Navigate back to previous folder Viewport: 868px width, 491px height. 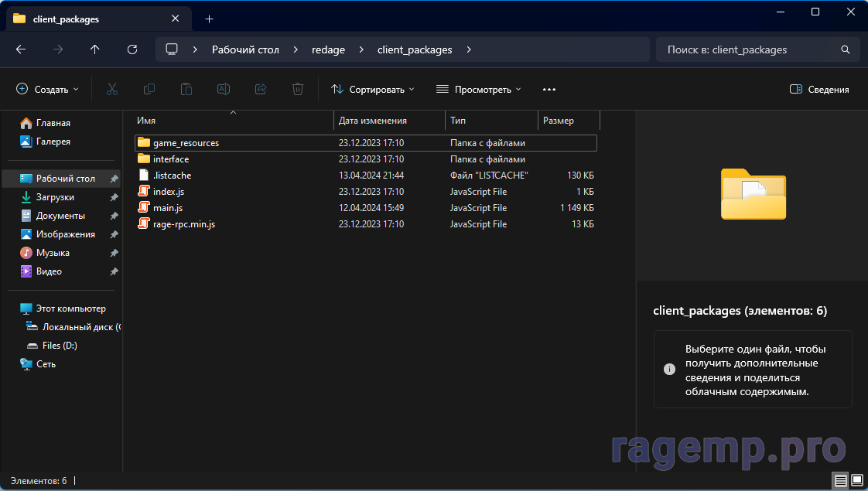pyautogui.click(x=21, y=49)
